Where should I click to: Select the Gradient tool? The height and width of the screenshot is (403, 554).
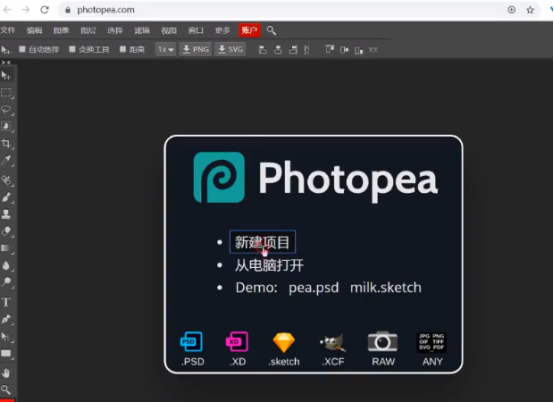point(6,248)
